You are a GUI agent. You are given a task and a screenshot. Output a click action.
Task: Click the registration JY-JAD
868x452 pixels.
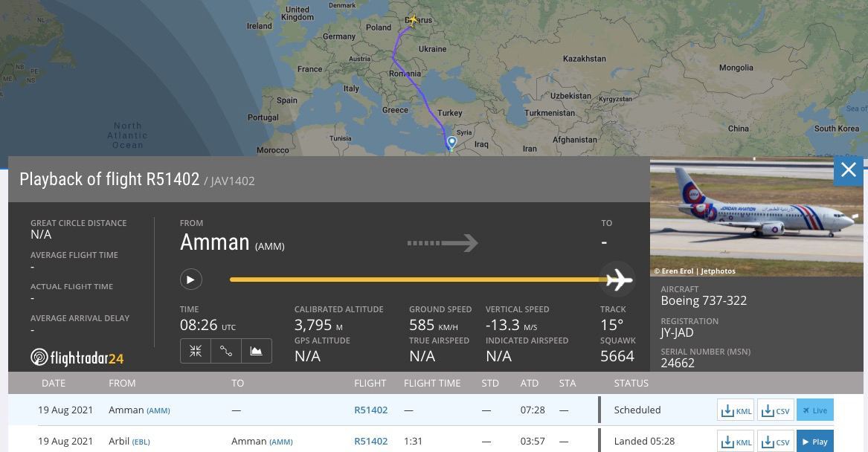(x=677, y=332)
